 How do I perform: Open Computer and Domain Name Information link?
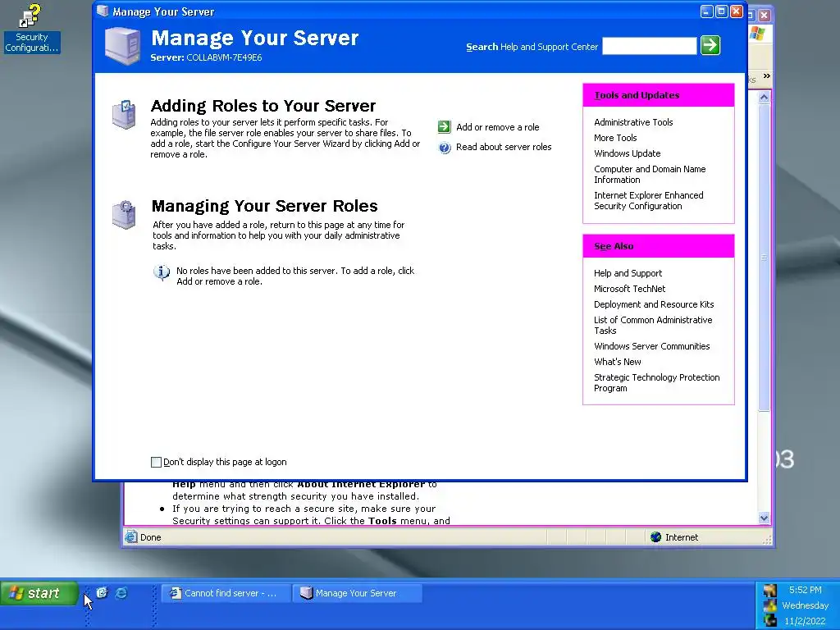click(650, 174)
